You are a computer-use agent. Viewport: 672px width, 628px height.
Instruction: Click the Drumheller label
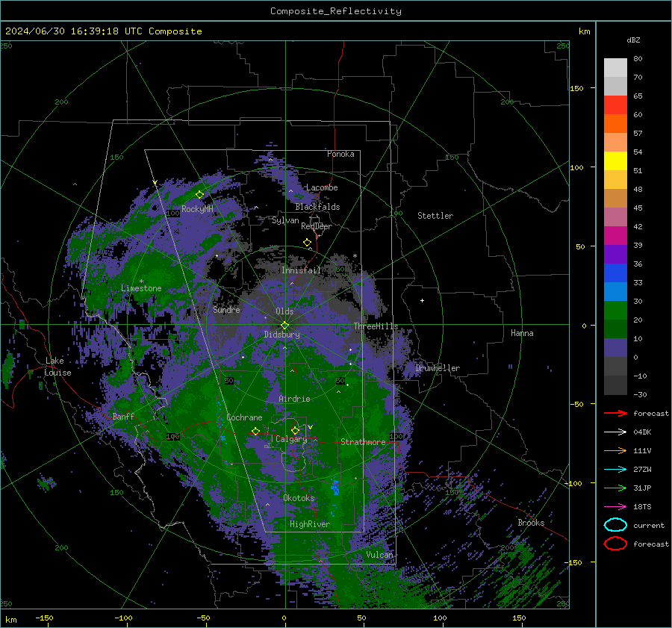pyautogui.click(x=438, y=368)
